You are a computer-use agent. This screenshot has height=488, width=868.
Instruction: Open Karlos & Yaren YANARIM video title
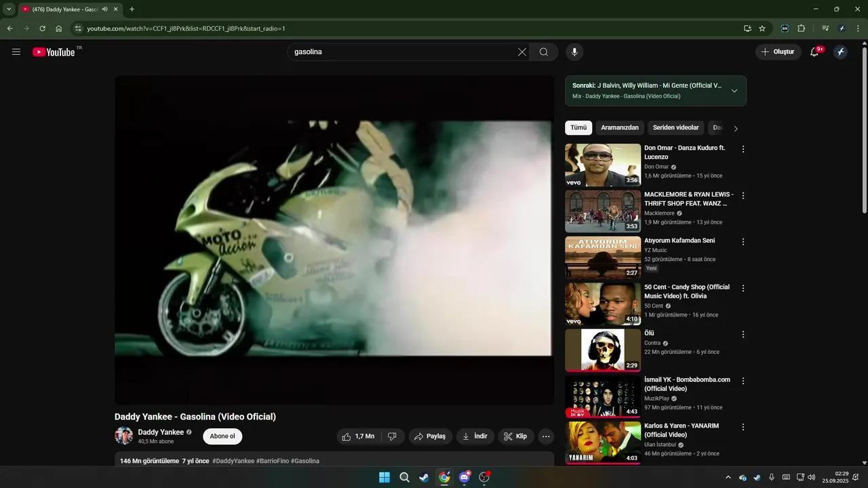point(682,430)
